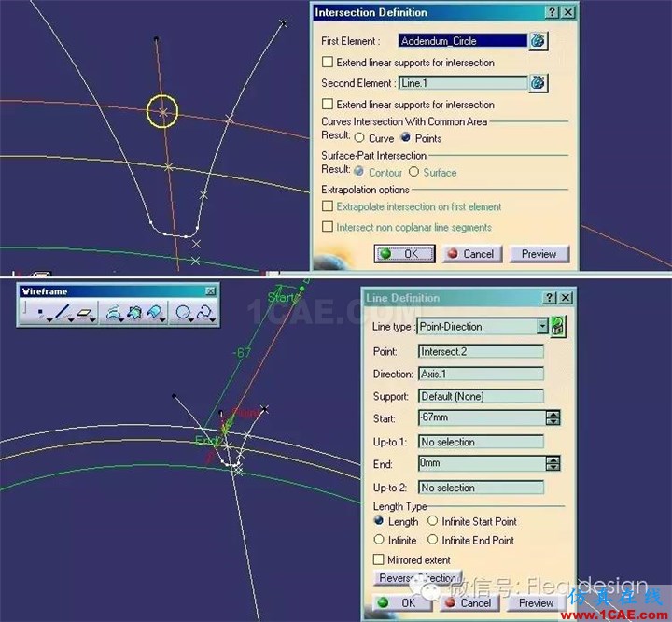This screenshot has width=672, height=622.
Task: Check Intersect non coplanar line segments
Action: click(328, 226)
